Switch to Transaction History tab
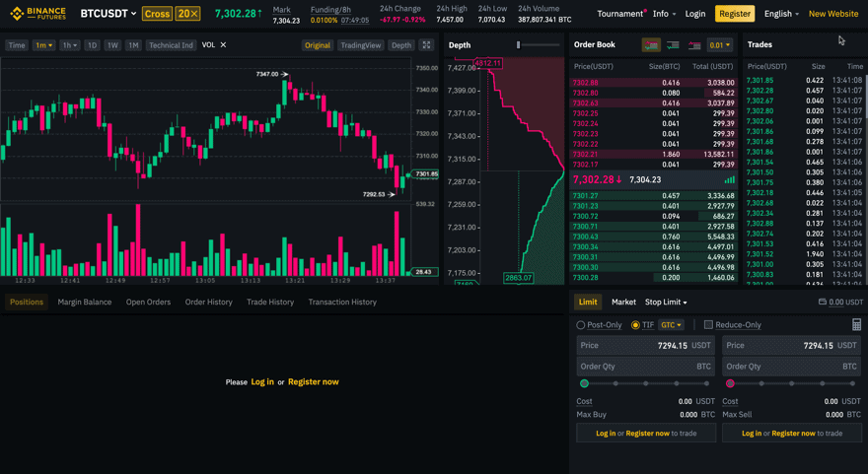This screenshot has height=474, width=868. (x=342, y=302)
